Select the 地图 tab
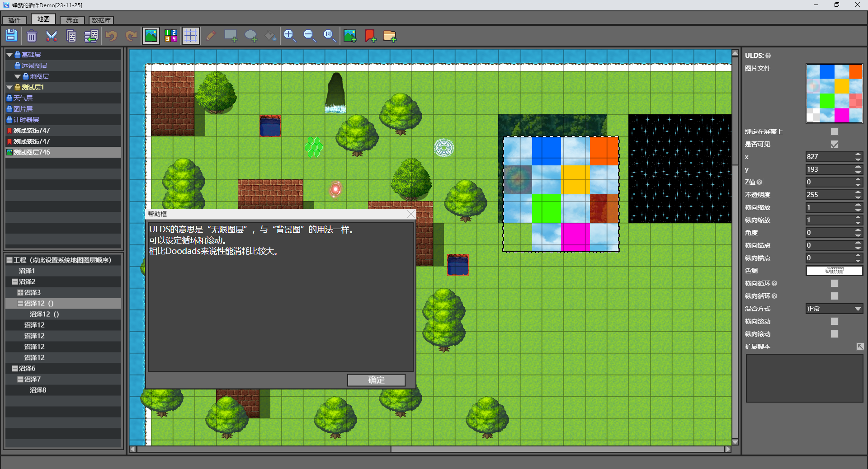Screen dimensions: 868x469 [43, 19]
